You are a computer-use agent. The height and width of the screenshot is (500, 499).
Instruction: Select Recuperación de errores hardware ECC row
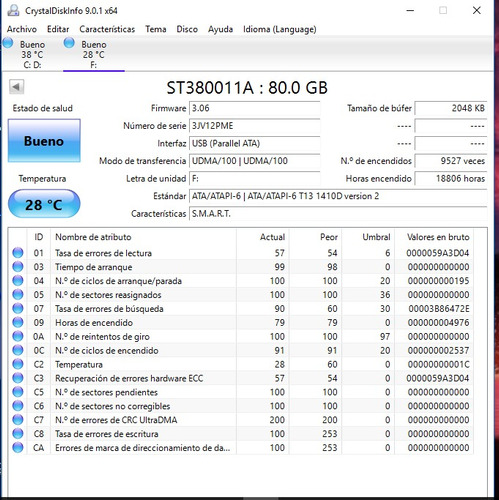(x=241, y=378)
